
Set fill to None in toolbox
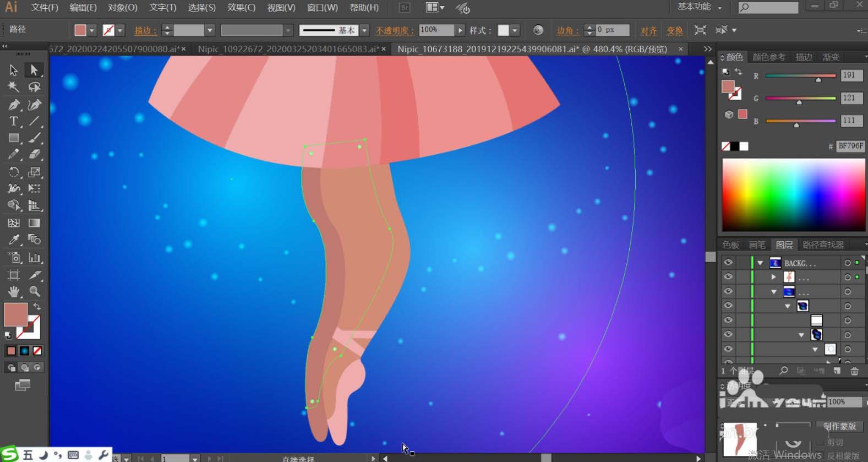coord(37,351)
